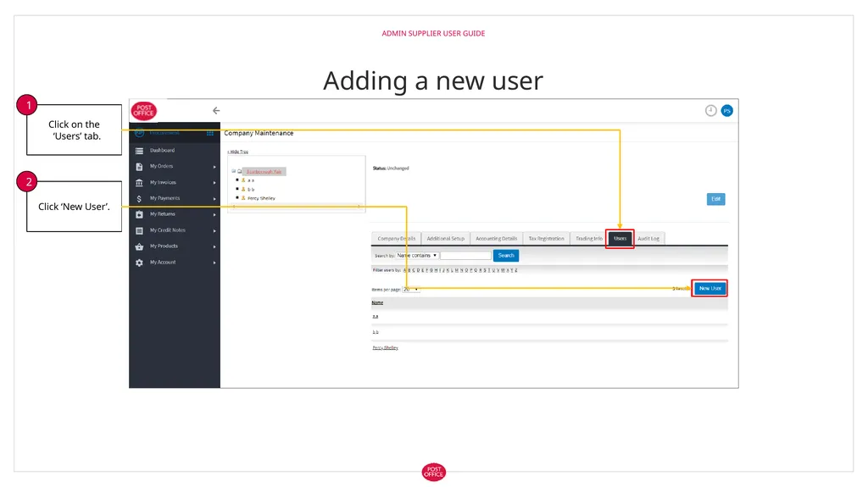Screen dimensions: 868x487
Task: Click the Procurement circle icon in sidebar
Action: pos(140,133)
